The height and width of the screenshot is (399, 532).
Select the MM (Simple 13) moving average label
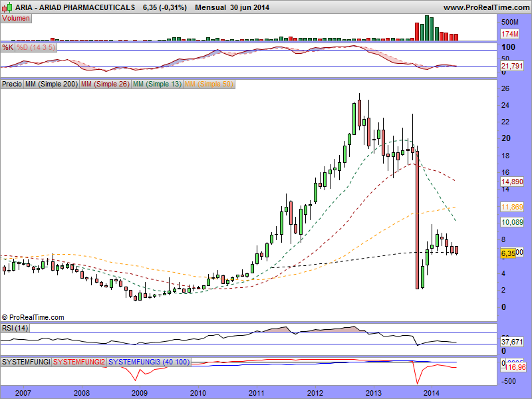(x=157, y=84)
